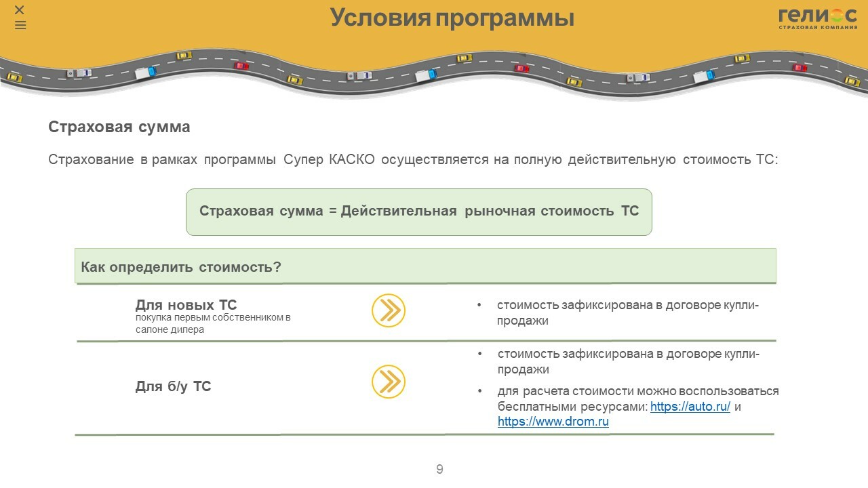Click the Супер КАСКО program description sentence
Screen dimensions: 868x488
(x=413, y=160)
